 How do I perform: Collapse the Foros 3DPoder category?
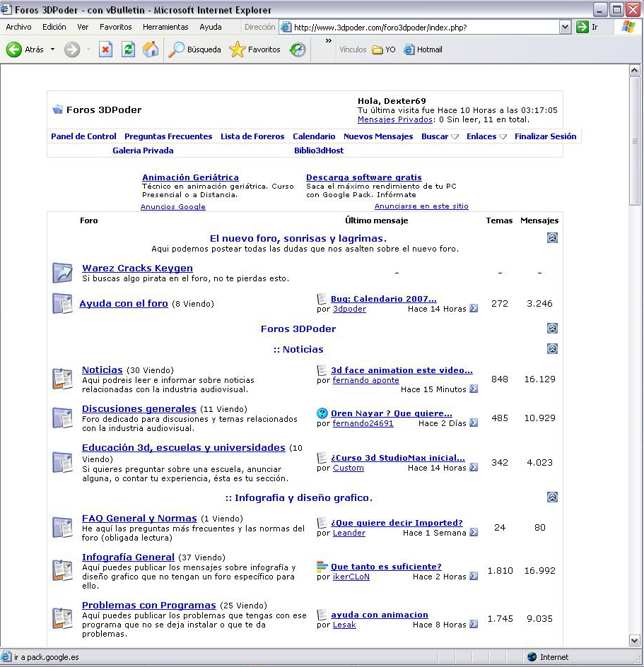[552, 328]
